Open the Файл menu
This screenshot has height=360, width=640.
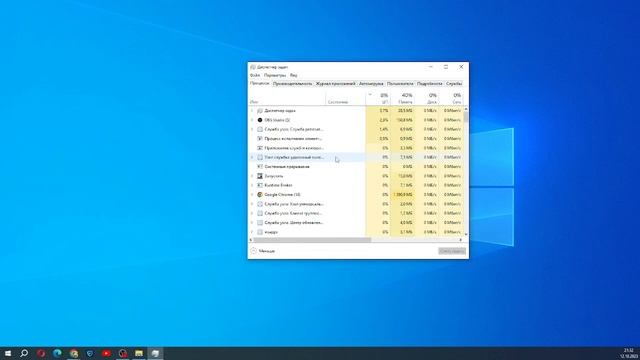255,76
